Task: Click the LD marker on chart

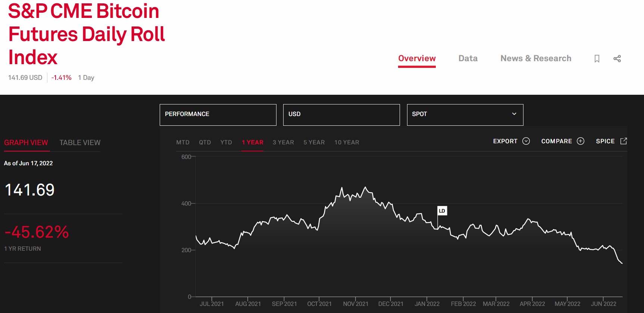Action: pos(442,211)
